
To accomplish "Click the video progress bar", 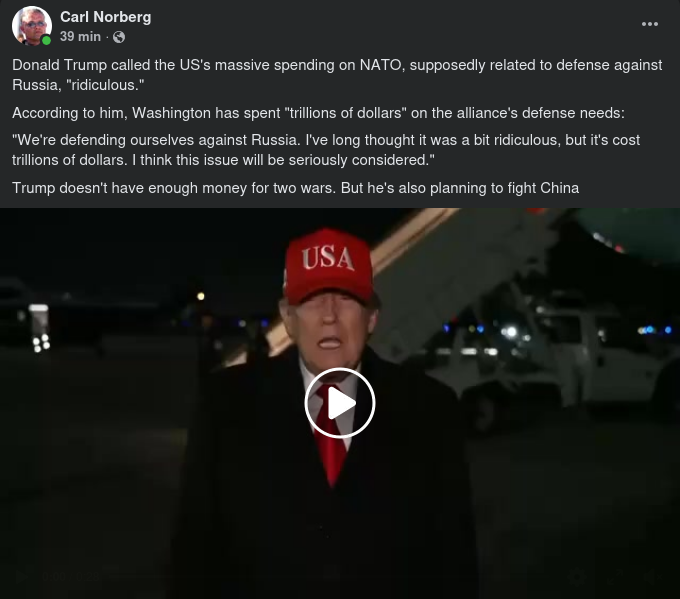I will click(334, 577).
